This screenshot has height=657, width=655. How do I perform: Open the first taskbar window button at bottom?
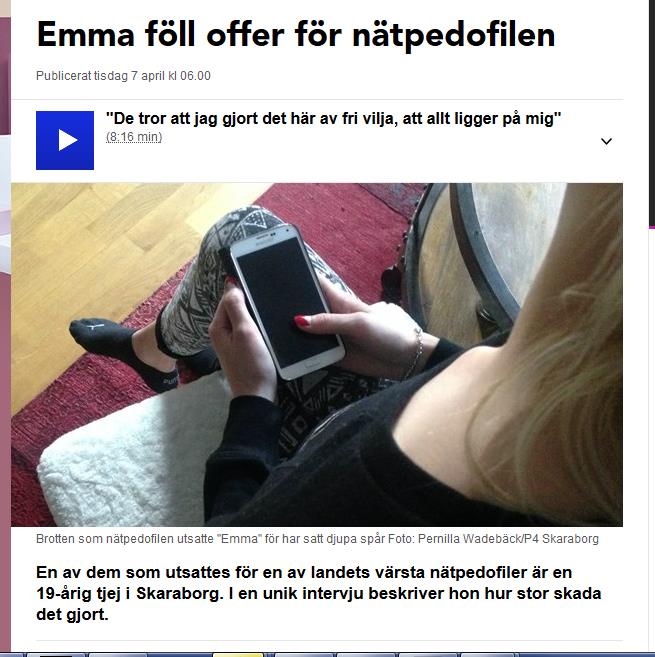(x=55, y=654)
